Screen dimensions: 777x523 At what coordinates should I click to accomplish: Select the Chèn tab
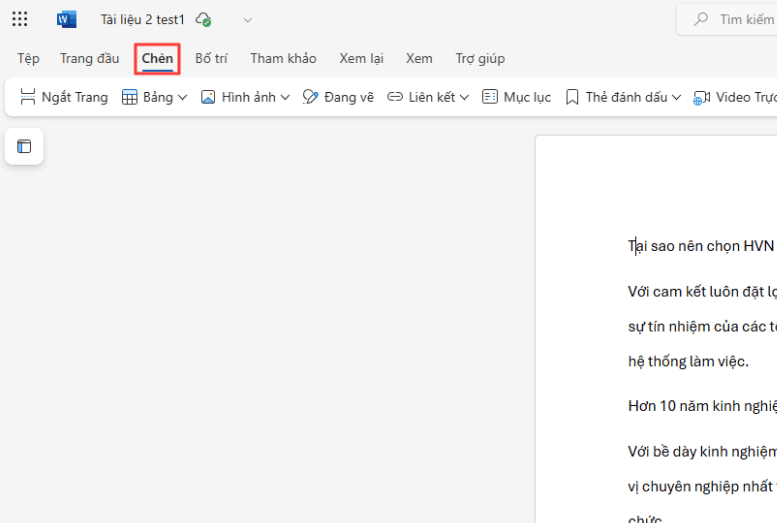(x=157, y=58)
